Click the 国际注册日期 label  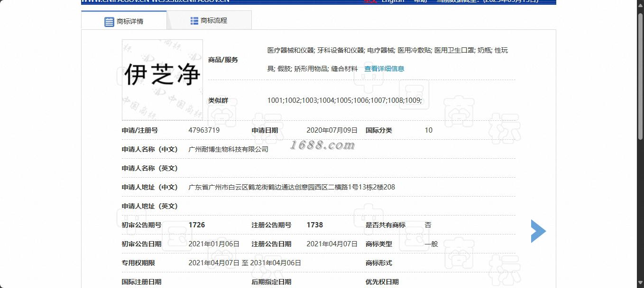coord(142,282)
